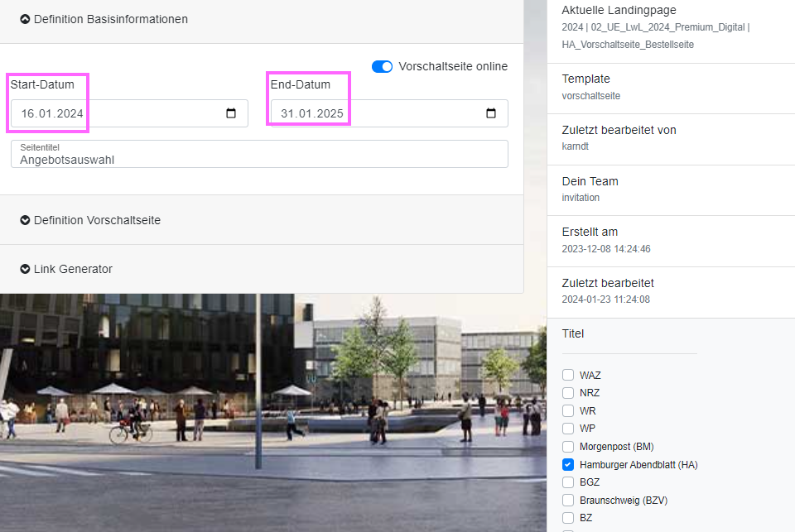The image size is (795, 532).
Task: Click the vorschaltseite template link
Action: pos(590,96)
